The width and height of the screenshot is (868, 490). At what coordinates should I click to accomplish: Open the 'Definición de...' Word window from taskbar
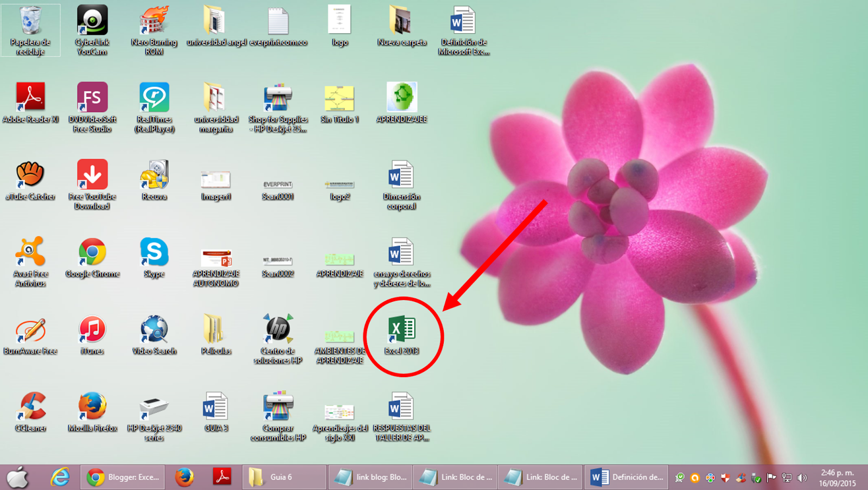click(627, 477)
